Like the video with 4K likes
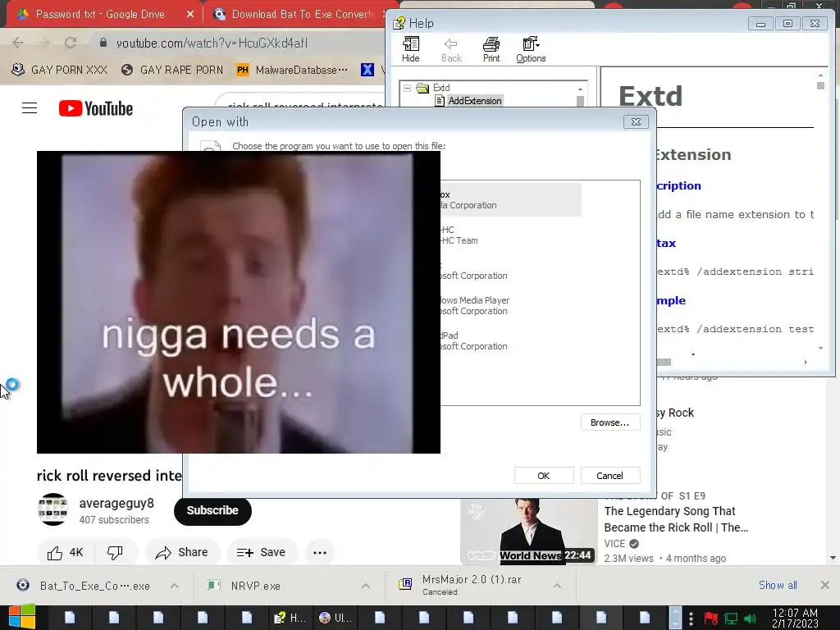The height and width of the screenshot is (630, 840). [66, 552]
